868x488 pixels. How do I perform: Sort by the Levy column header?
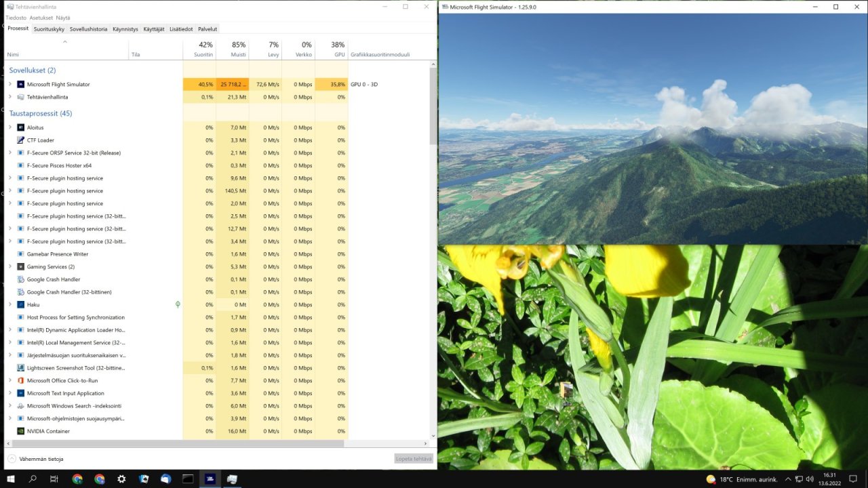[265, 49]
